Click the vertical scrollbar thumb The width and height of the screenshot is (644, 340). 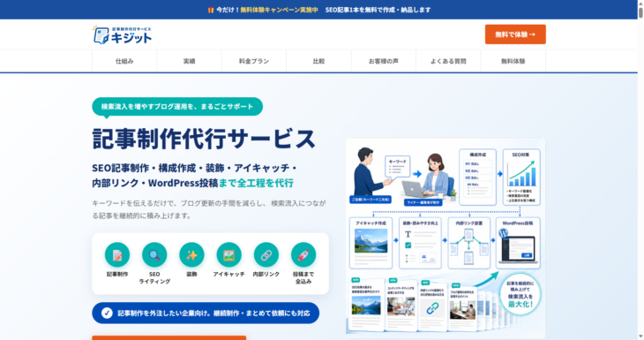pos(640,12)
